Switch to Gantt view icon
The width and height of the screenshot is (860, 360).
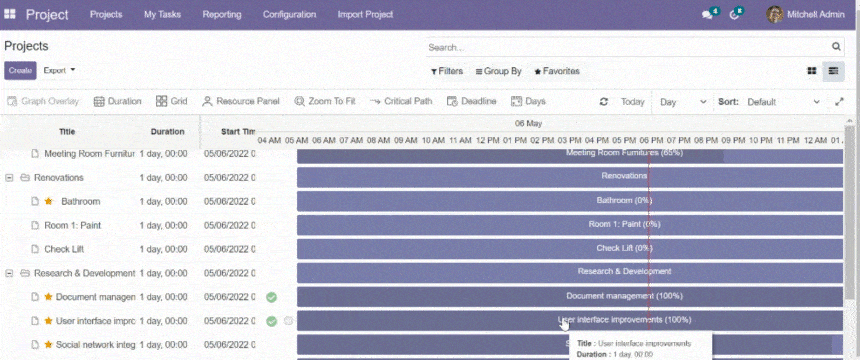tap(834, 71)
